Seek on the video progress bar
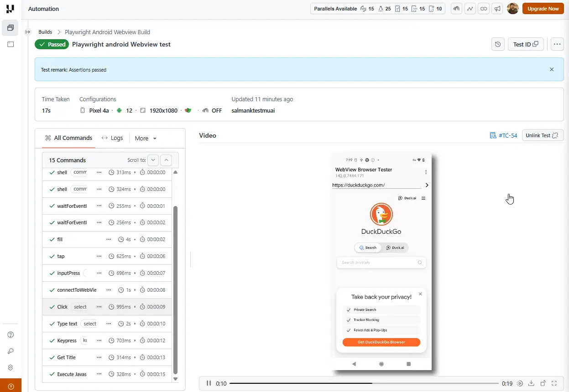 click(x=364, y=383)
